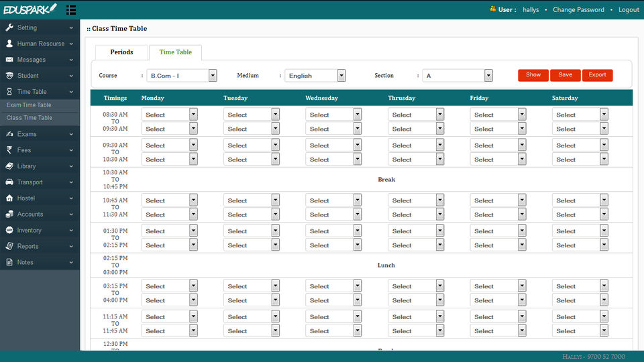Expand the Setting menu chevron
This screenshot has height=362, width=644.
tap(71, 28)
